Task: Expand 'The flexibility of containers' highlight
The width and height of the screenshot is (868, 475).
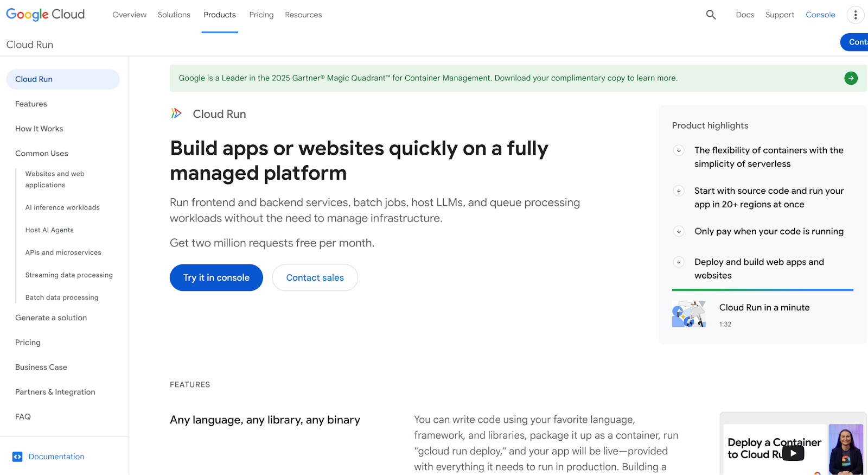Action: pos(679,150)
